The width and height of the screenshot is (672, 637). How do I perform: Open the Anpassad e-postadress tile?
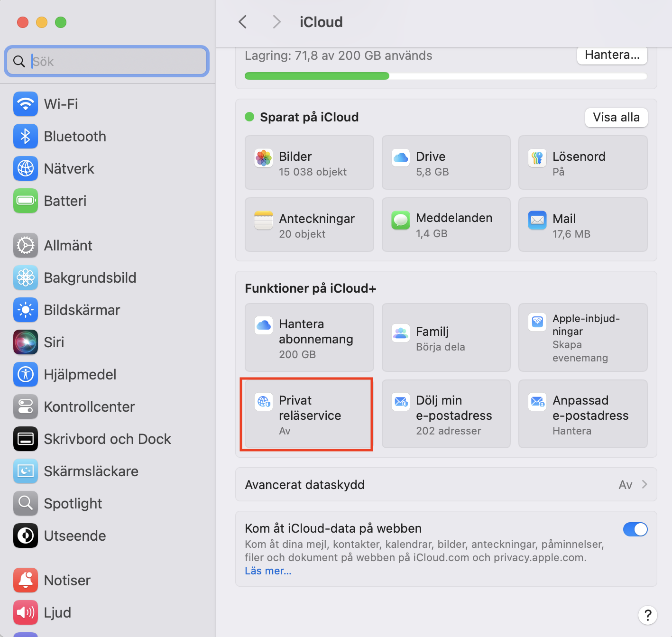[583, 414]
